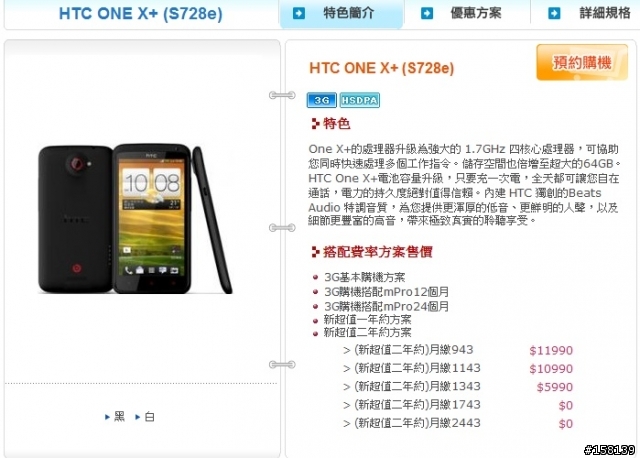Click the HTC ONE X+ (S728e) header title

141,13
